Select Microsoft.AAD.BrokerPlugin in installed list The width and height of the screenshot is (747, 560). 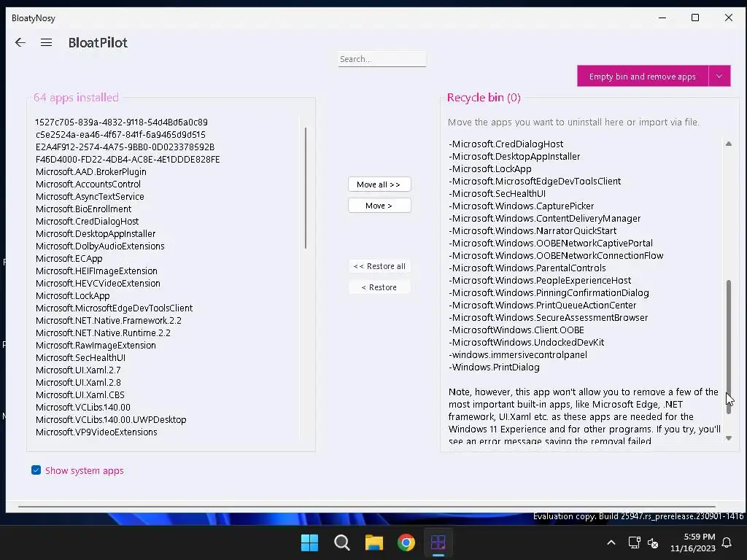click(91, 171)
